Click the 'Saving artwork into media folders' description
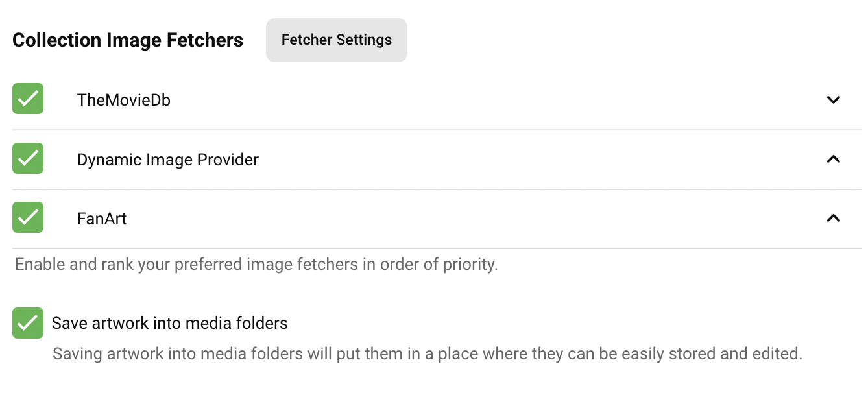This screenshot has width=868, height=406. (427, 354)
